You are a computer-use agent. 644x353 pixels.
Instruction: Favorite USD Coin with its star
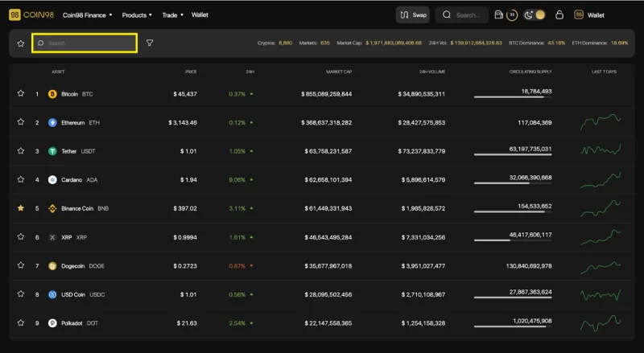click(x=21, y=293)
